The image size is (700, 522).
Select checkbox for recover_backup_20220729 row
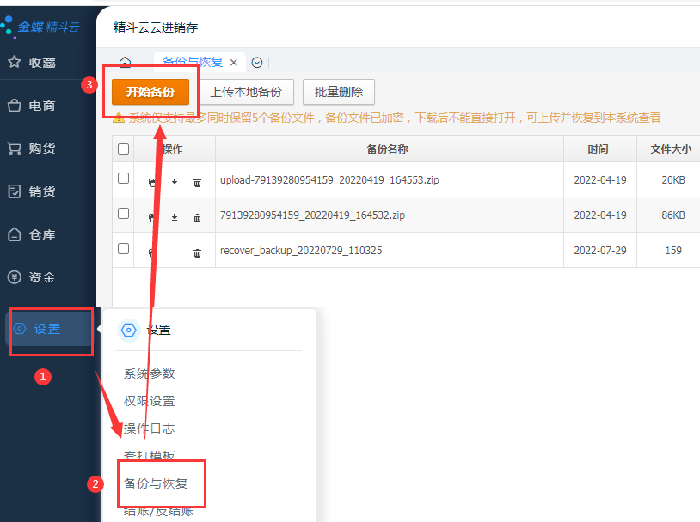tap(124, 249)
